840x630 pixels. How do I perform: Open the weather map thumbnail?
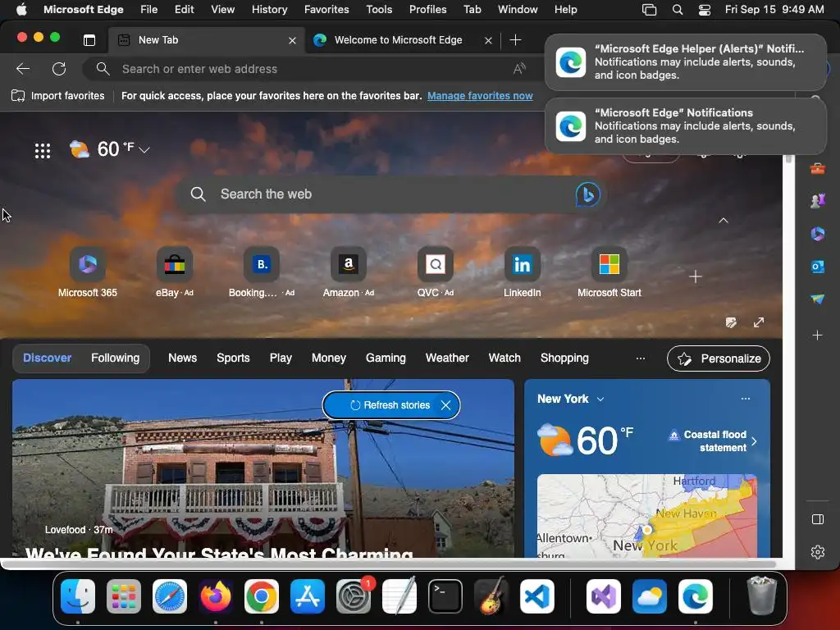tap(647, 515)
